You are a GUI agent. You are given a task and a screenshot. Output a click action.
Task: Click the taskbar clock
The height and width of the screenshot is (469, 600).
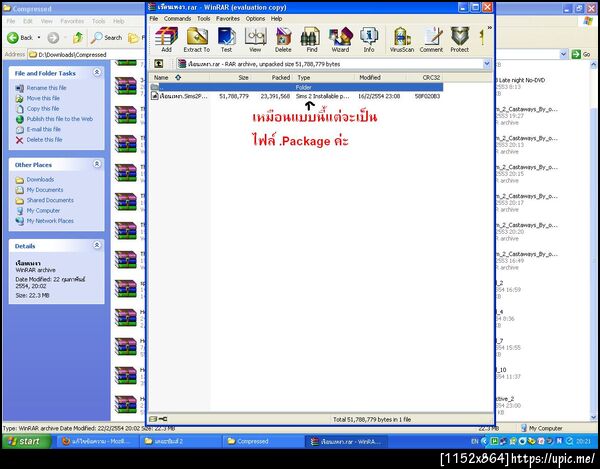pyautogui.click(x=584, y=441)
